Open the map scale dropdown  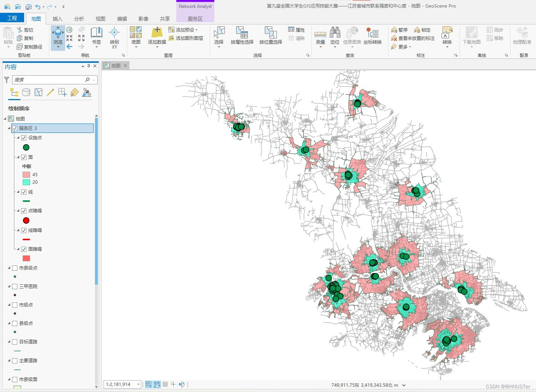[138, 384]
